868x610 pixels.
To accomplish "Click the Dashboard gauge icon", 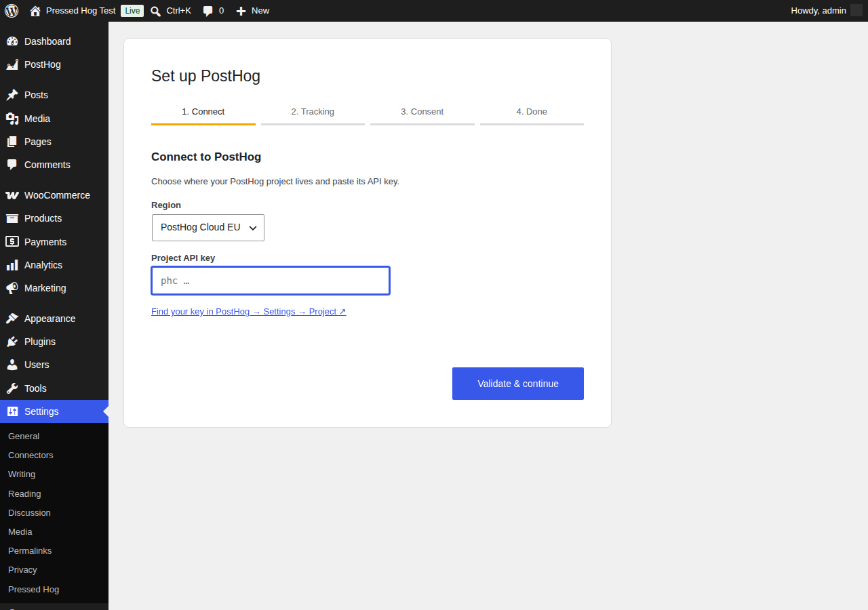I will tap(12, 41).
